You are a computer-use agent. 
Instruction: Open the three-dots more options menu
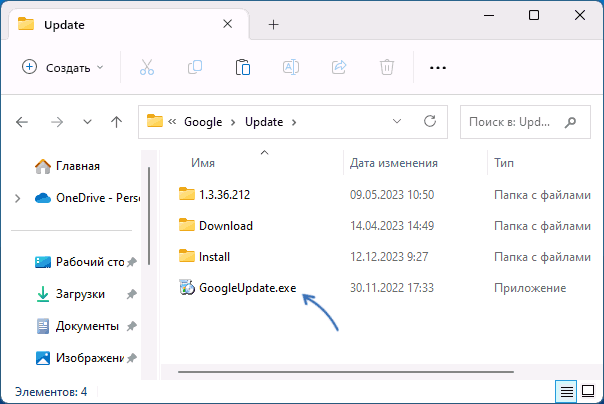point(438,68)
